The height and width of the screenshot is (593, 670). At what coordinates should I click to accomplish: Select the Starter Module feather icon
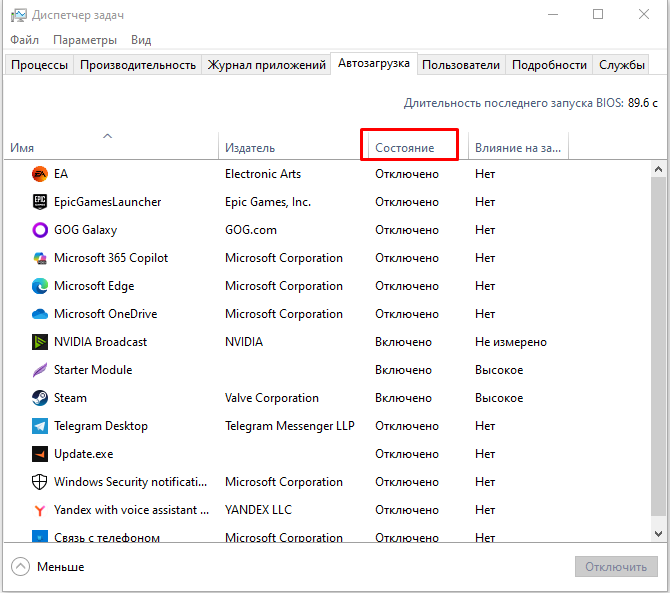click(x=40, y=370)
